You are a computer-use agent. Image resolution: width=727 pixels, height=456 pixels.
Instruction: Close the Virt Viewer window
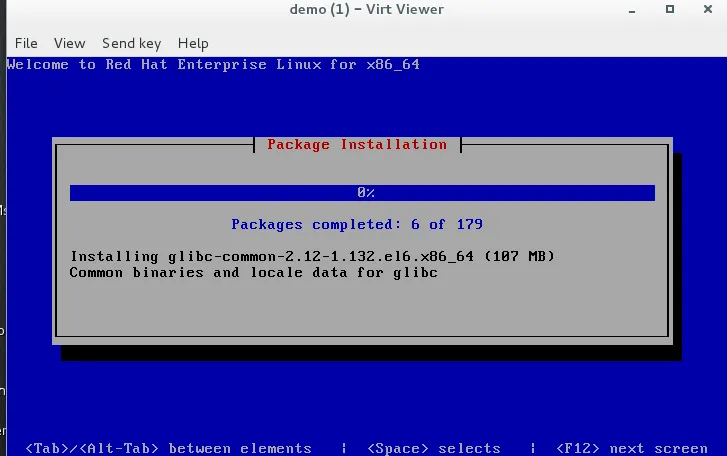[x=708, y=9]
